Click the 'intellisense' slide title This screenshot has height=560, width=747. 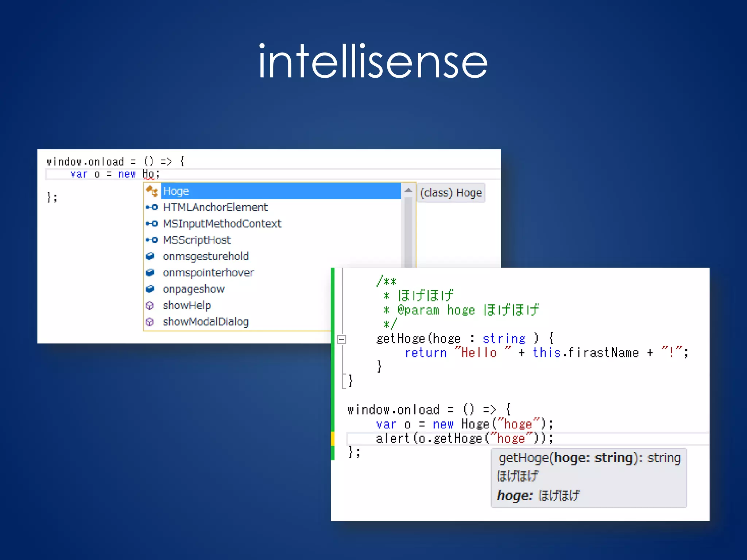tap(373, 61)
